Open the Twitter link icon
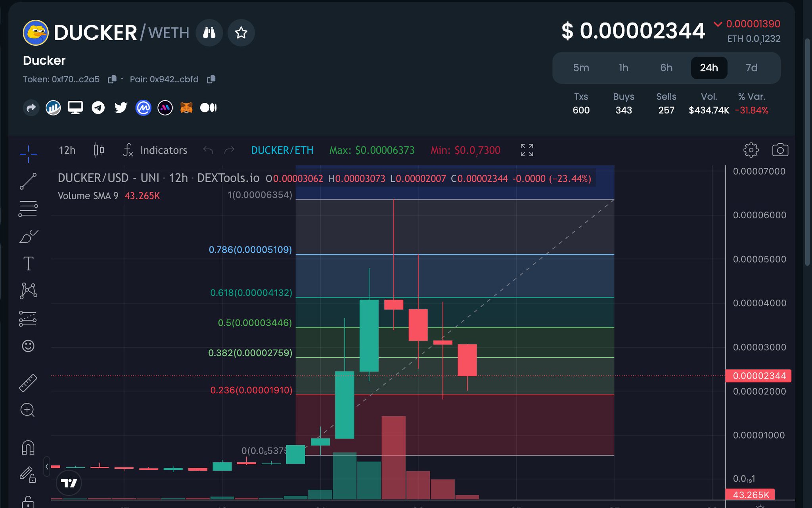This screenshot has height=508, width=812. pyautogui.click(x=121, y=108)
